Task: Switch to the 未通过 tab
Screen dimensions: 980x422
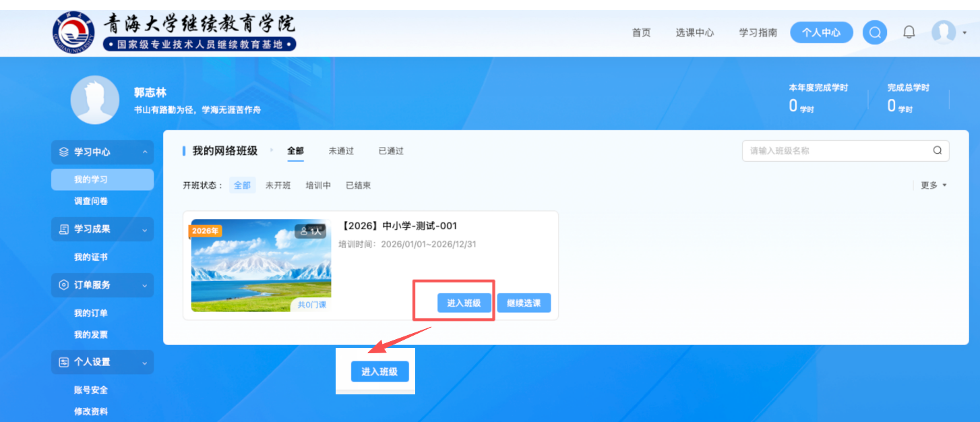Action: [341, 151]
